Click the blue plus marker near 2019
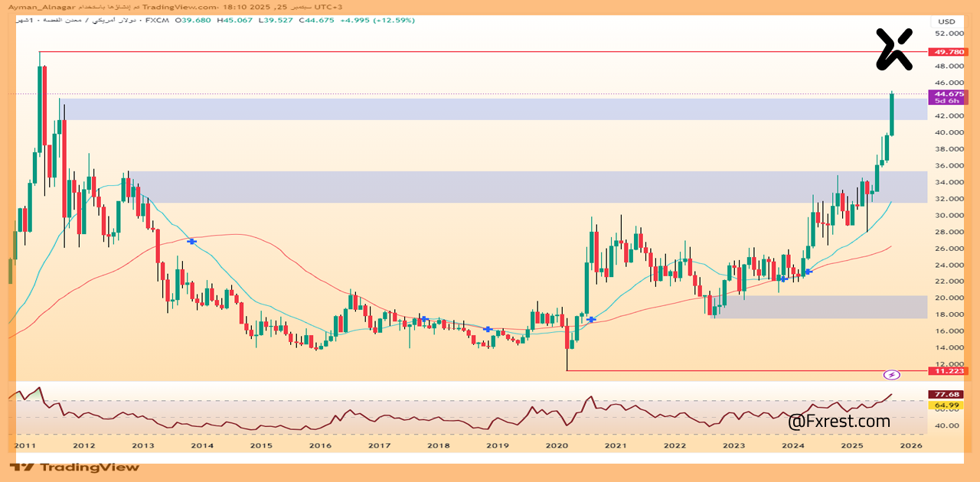The height and width of the screenshot is (482, 980). point(487,329)
